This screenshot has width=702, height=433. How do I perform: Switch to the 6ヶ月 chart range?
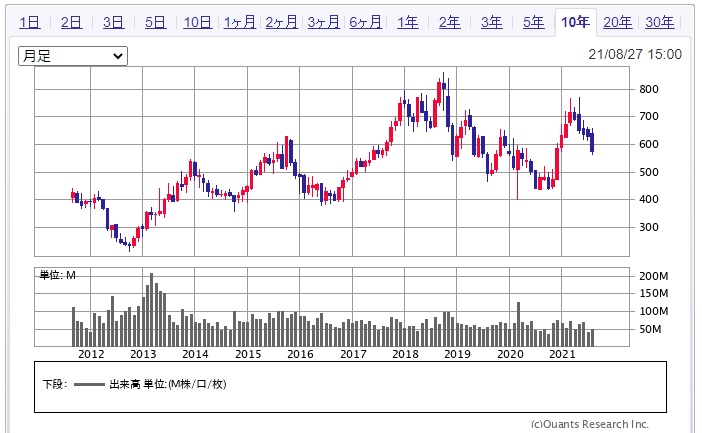tap(366, 22)
